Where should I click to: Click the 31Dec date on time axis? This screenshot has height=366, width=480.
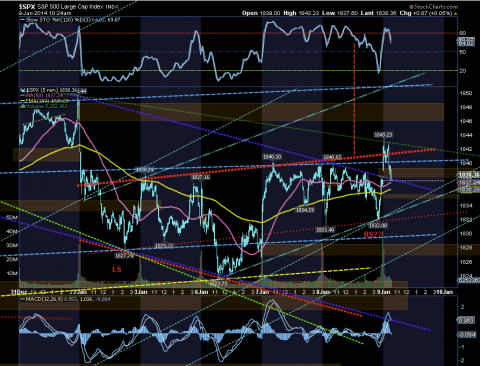tap(19, 292)
